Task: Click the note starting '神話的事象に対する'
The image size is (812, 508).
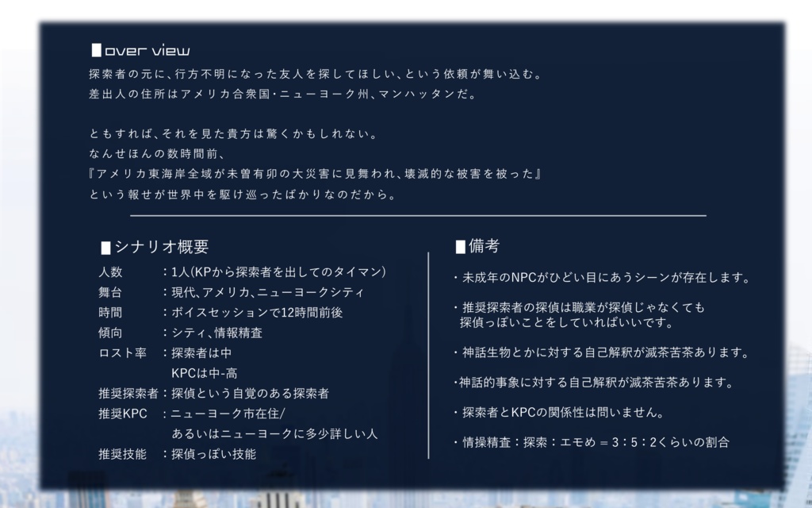Action: pos(596,383)
